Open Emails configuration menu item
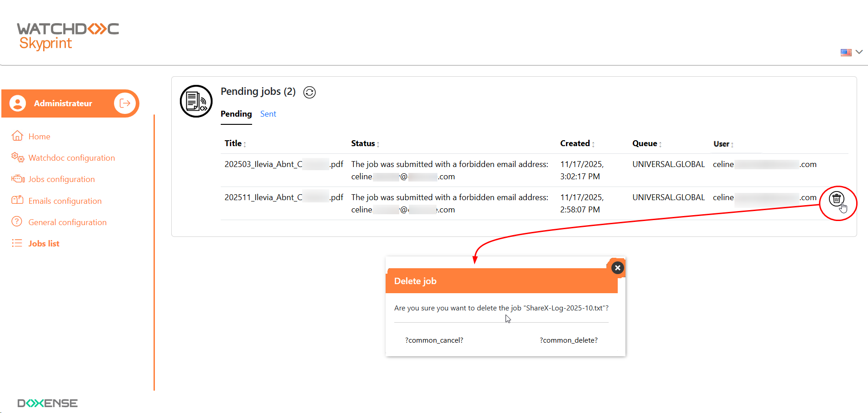 tap(65, 201)
